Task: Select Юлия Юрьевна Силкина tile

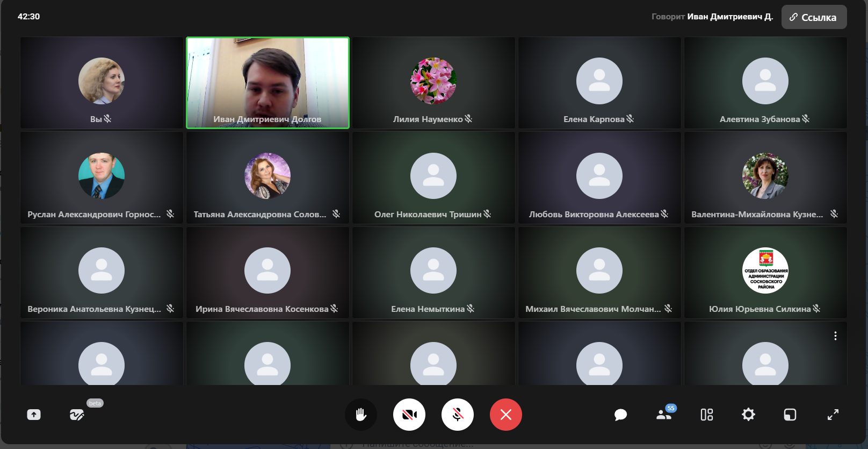Action: point(765,273)
